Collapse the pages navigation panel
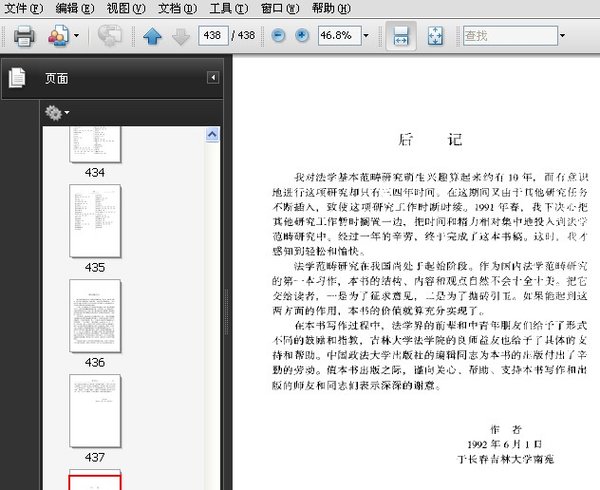The width and height of the screenshot is (600, 490). (212, 78)
